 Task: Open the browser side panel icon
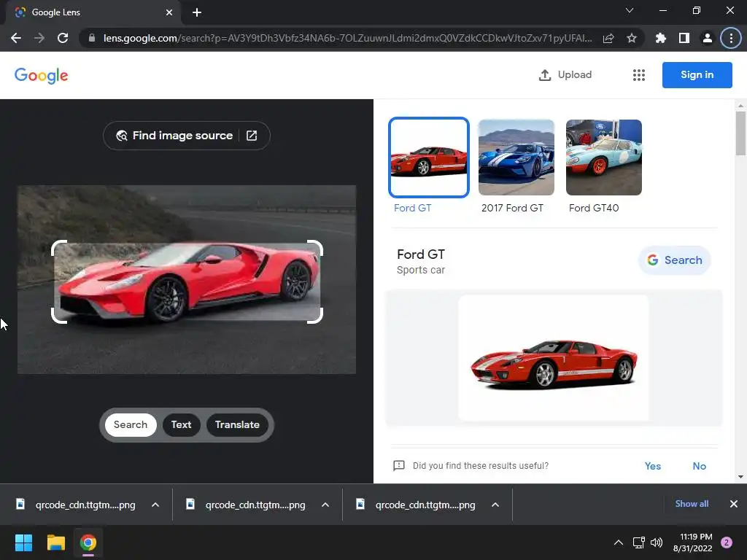[x=684, y=38]
